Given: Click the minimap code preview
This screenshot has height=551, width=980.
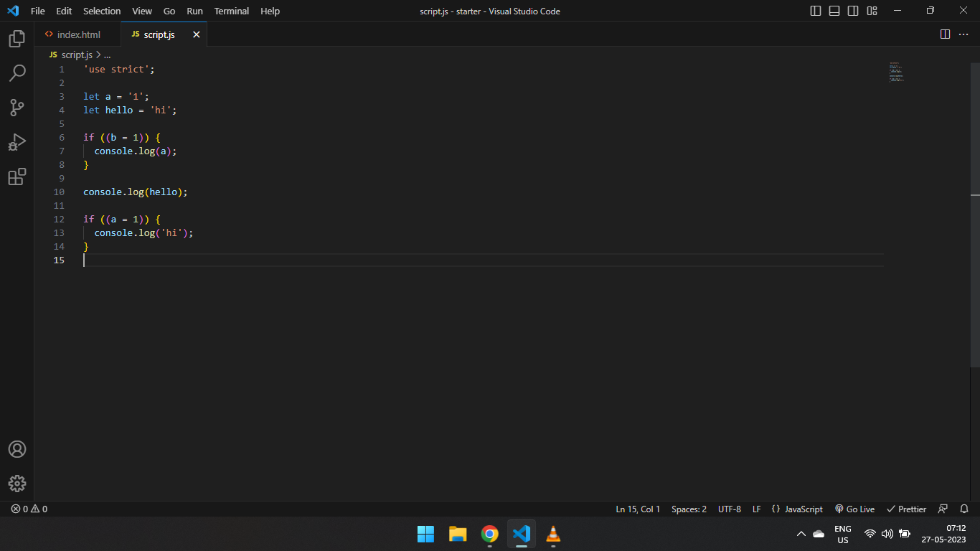Looking at the screenshot, I should [x=896, y=72].
